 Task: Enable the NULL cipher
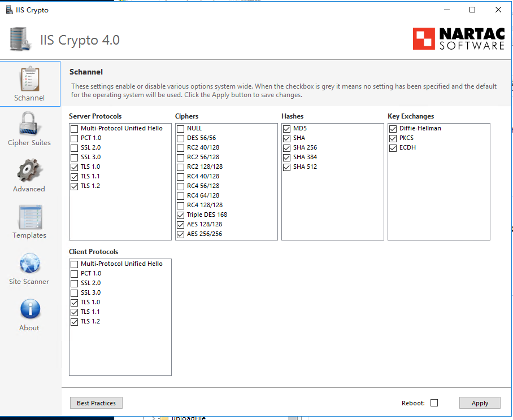coord(180,129)
